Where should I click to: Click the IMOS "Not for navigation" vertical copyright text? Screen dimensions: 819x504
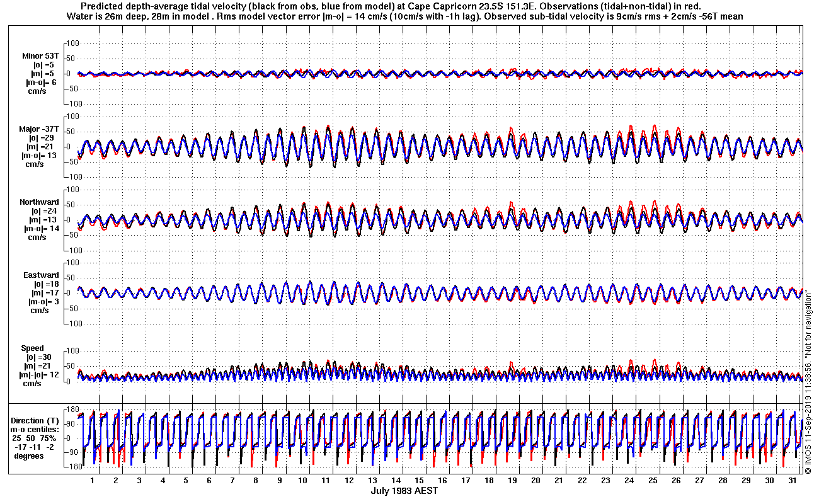coord(808,381)
